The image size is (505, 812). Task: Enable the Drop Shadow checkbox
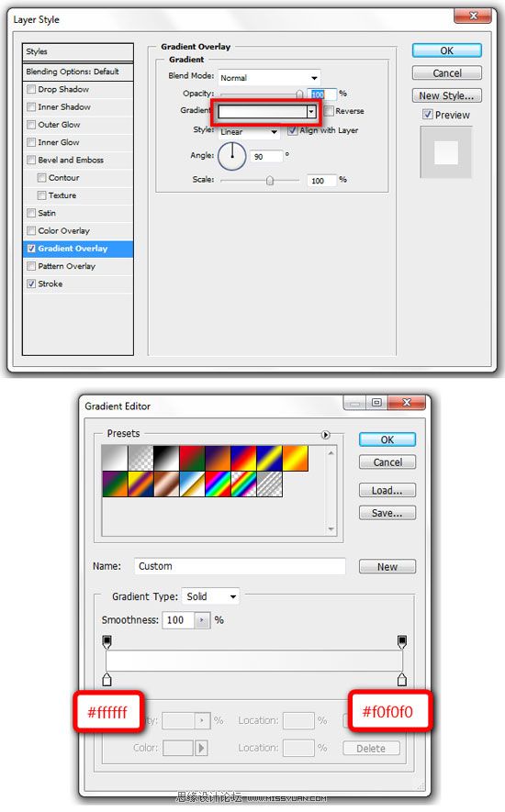[x=31, y=89]
